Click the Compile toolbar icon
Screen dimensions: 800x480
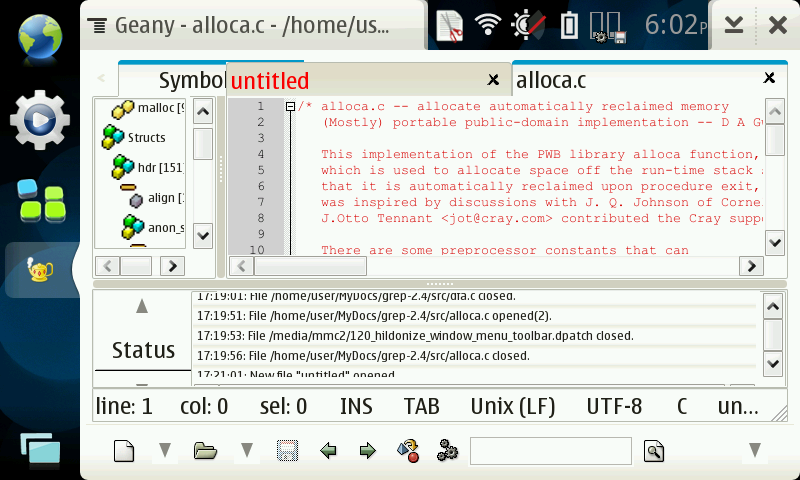pyautogui.click(x=407, y=451)
